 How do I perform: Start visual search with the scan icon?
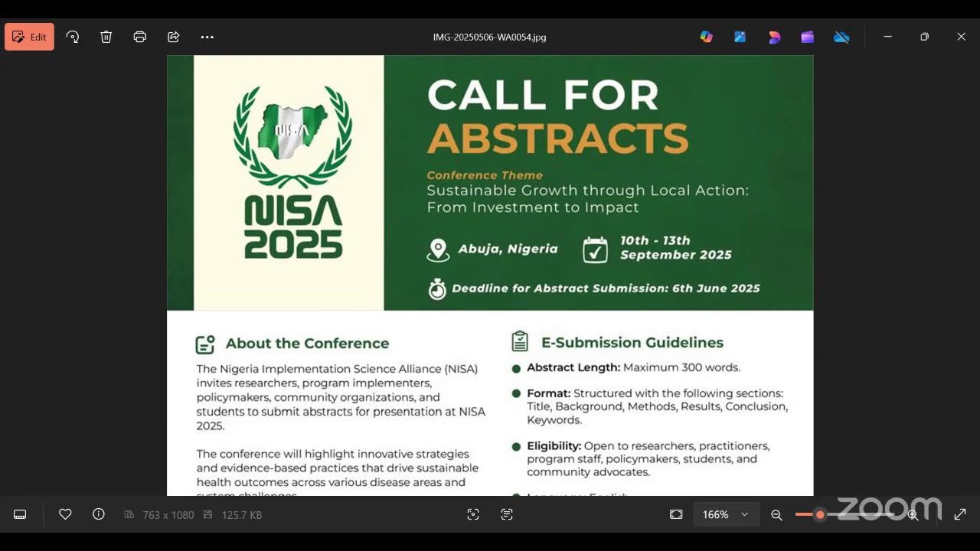[x=473, y=515]
